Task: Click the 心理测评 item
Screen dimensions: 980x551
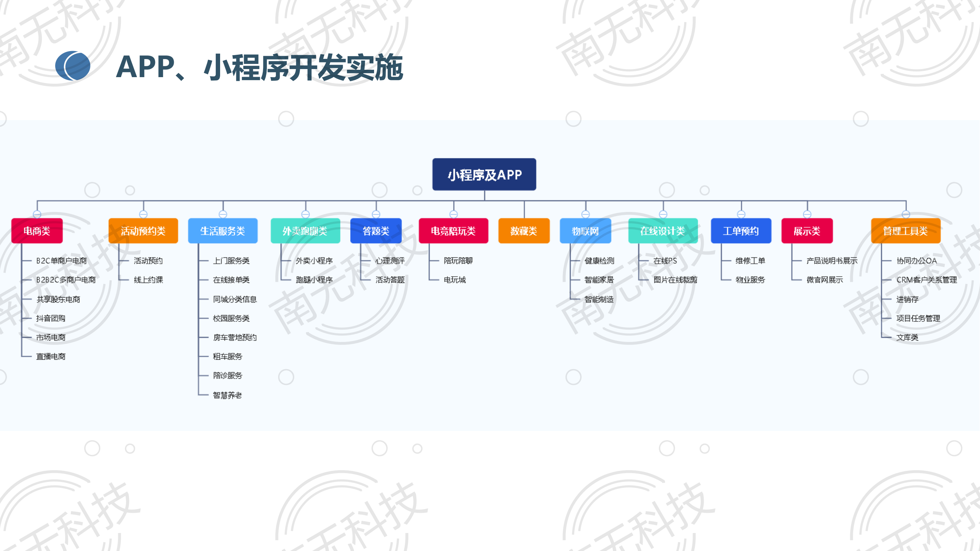Action: (x=390, y=261)
